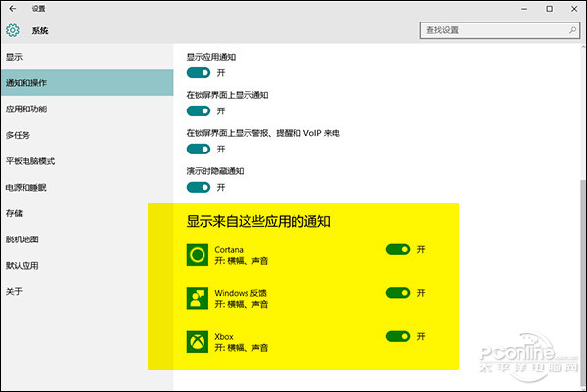Click the back arrow in title bar
587x392 pixels.
pyautogui.click(x=13, y=9)
